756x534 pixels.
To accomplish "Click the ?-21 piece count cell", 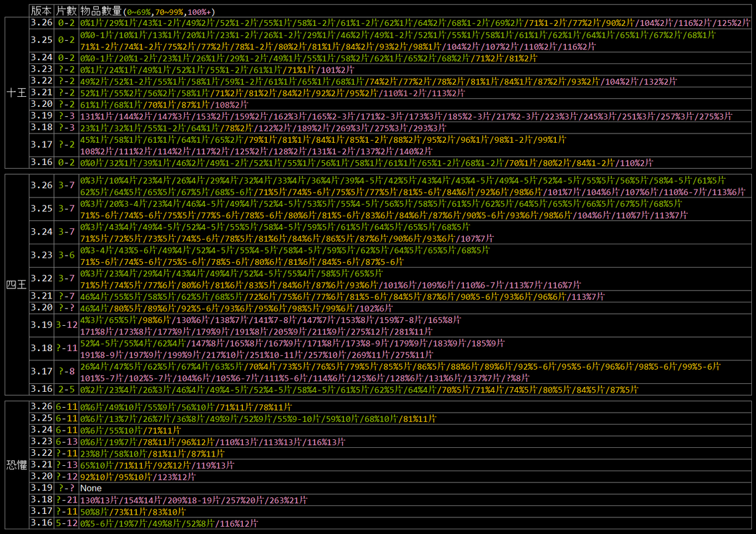I will tap(67, 500).
